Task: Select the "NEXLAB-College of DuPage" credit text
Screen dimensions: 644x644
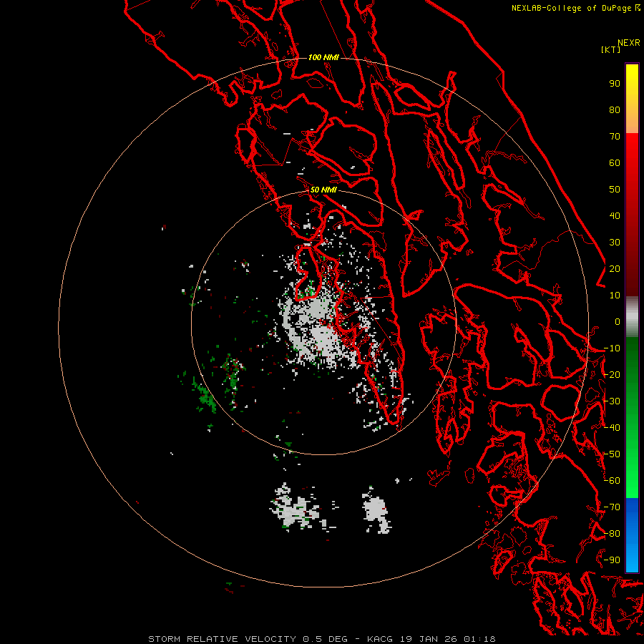Action: [x=571, y=8]
